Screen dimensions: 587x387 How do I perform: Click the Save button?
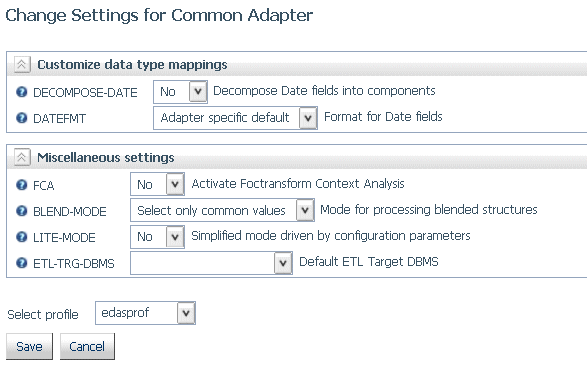click(x=29, y=347)
